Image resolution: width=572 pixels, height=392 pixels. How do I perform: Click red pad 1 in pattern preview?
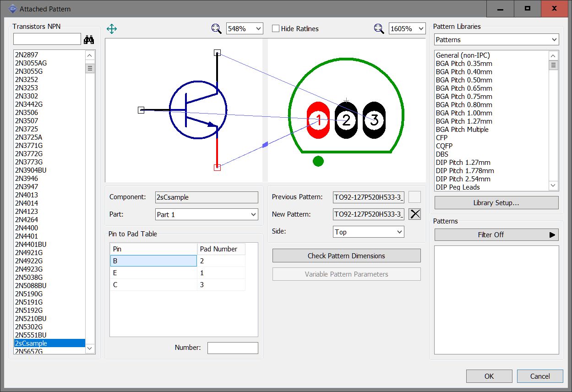coord(318,120)
